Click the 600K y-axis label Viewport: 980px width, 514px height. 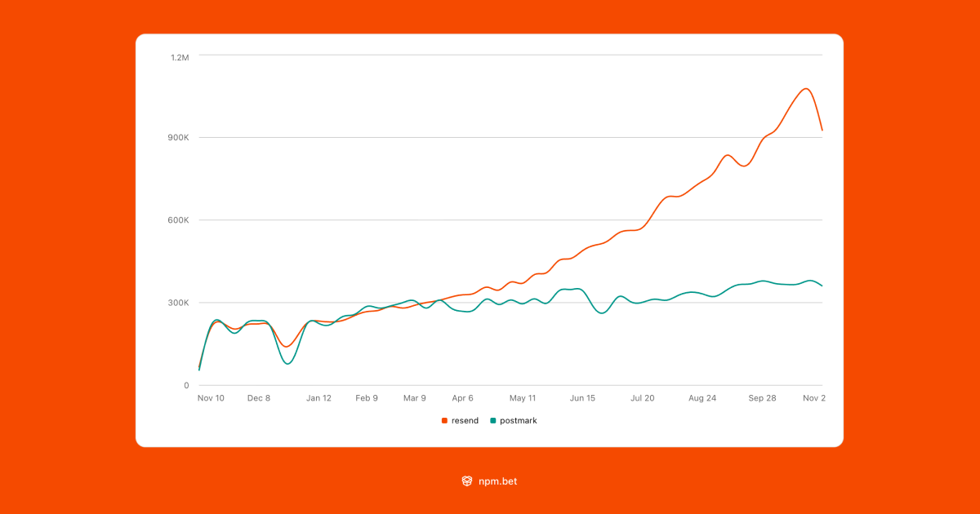[x=180, y=220]
